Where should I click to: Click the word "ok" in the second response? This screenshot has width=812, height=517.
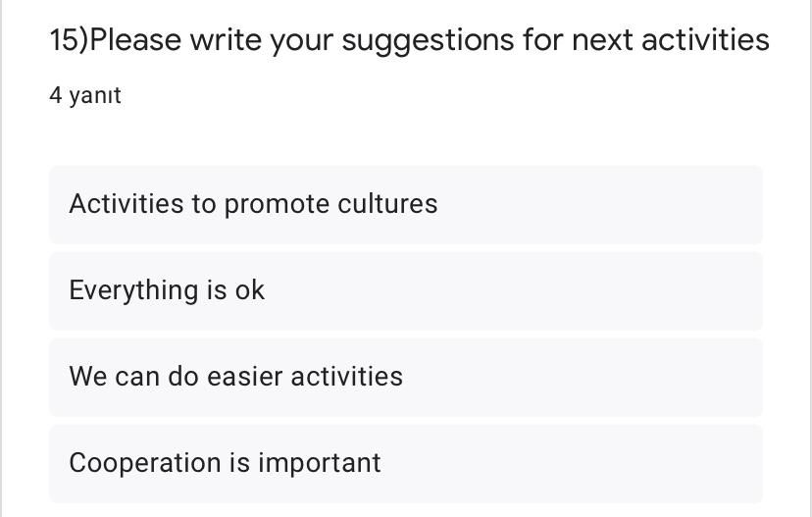(x=250, y=290)
